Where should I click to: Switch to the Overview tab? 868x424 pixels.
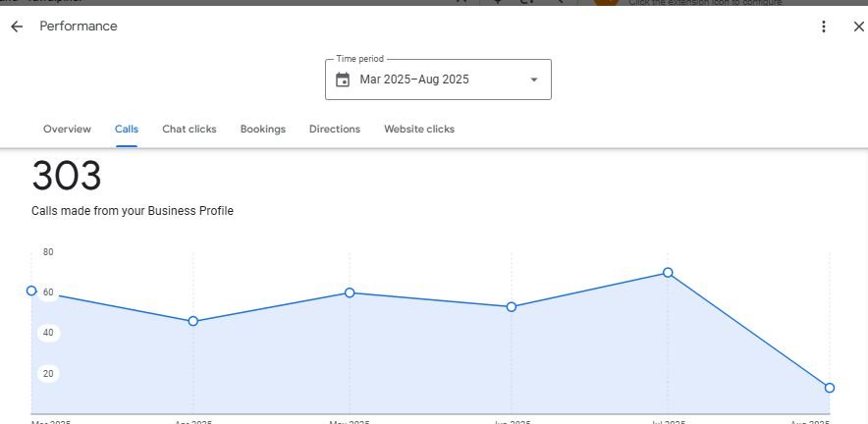(x=67, y=129)
